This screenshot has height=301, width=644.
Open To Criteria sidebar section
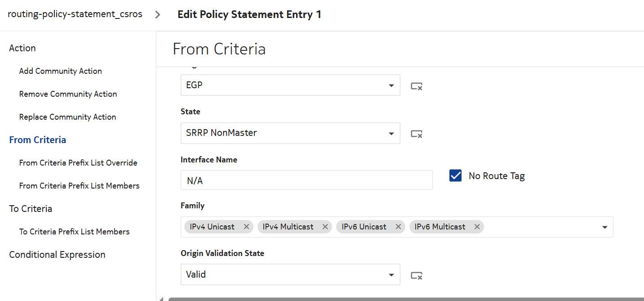click(31, 209)
